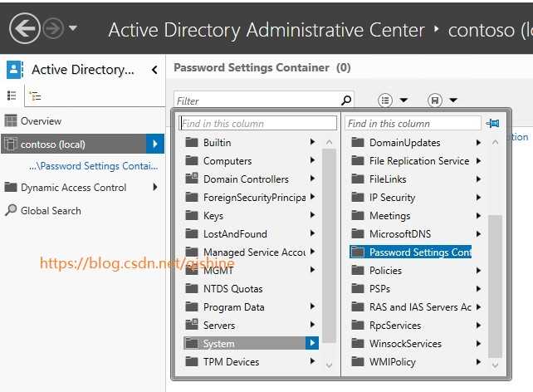Viewport: 533px width, 392px height.
Task: Click the Servers OU icon
Action: (x=192, y=325)
